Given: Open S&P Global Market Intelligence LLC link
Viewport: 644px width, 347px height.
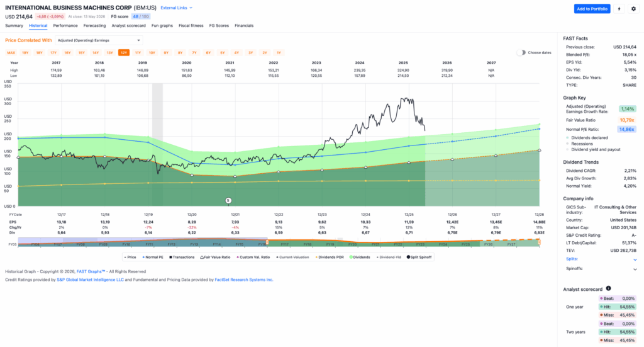Looking at the screenshot, I should [90, 280].
